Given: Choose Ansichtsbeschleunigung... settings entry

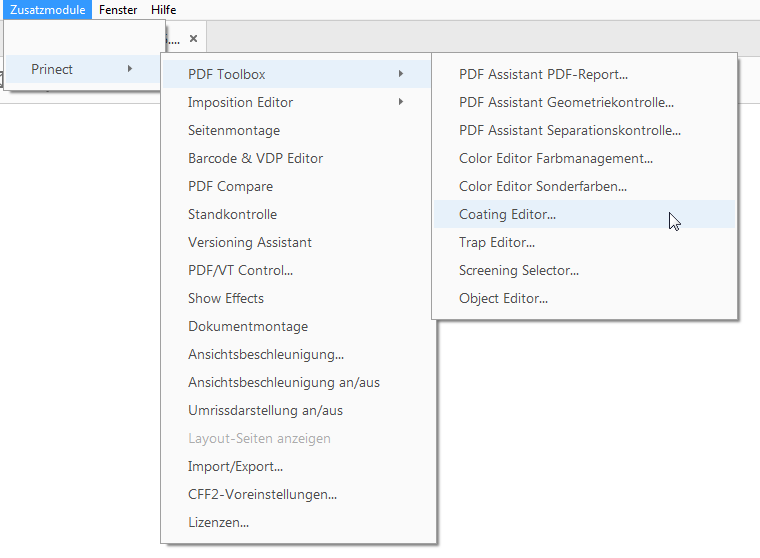Looking at the screenshot, I should (x=296, y=355).
